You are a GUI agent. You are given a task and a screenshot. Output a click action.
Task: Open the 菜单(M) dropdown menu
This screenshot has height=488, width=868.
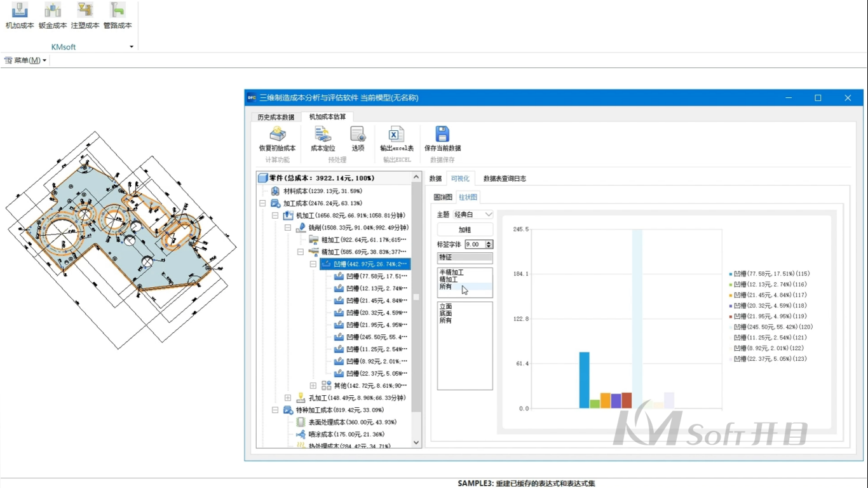(26, 60)
